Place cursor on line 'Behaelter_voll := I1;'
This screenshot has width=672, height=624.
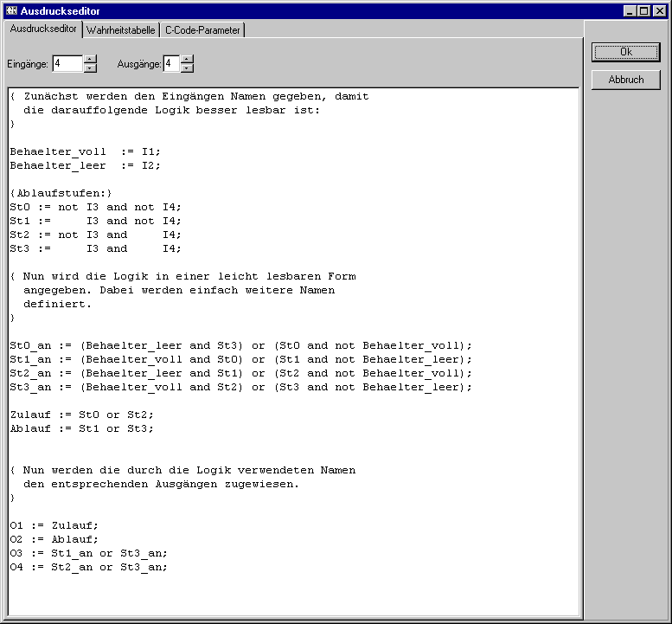coord(86,151)
